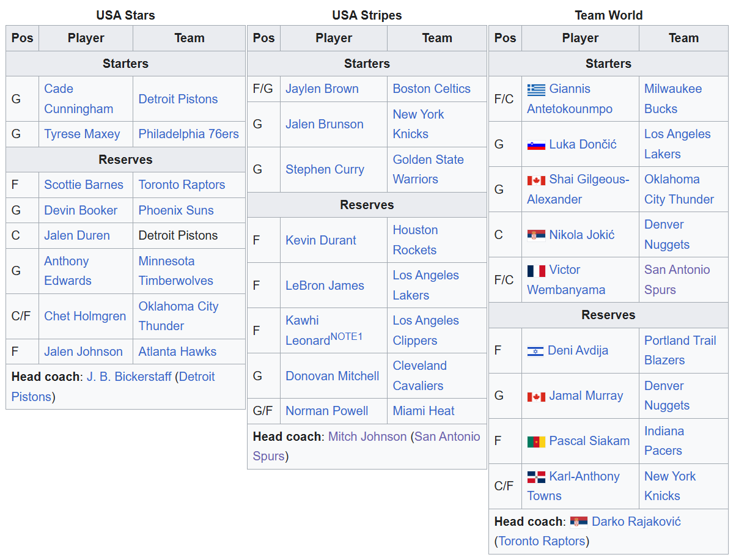Image resolution: width=736 pixels, height=560 pixels.
Task: Go to Chet Holmgren's page
Action: (85, 316)
